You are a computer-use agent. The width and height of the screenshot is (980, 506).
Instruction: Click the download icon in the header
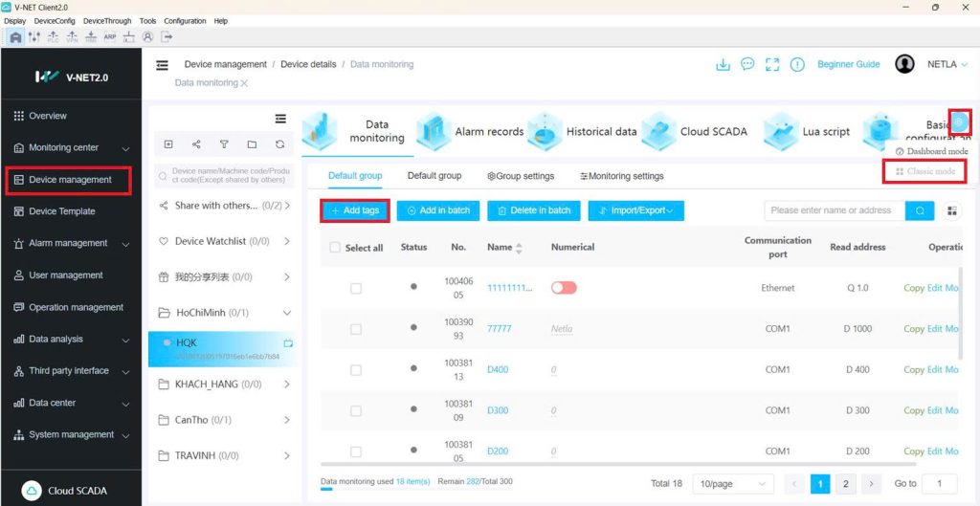[723, 65]
